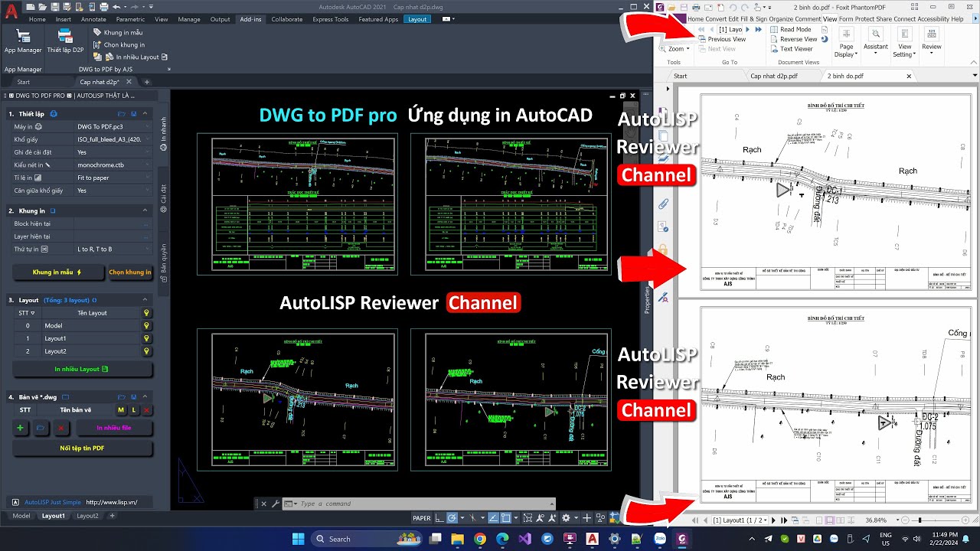Open http://www.lisp.vn/ link
The width and height of the screenshot is (980, 551).
(x=111, y=502)
